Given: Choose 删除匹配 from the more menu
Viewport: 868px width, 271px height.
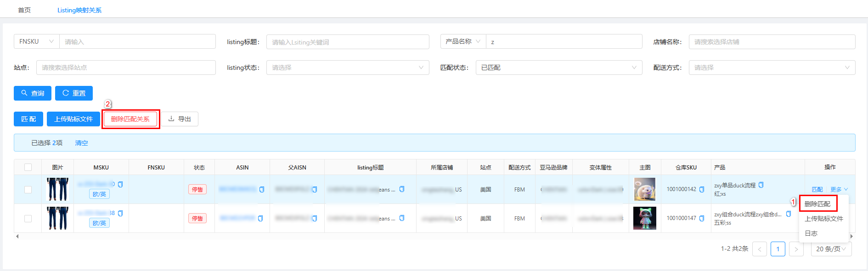Looking at the screenshot, I should tap(817, 203).
